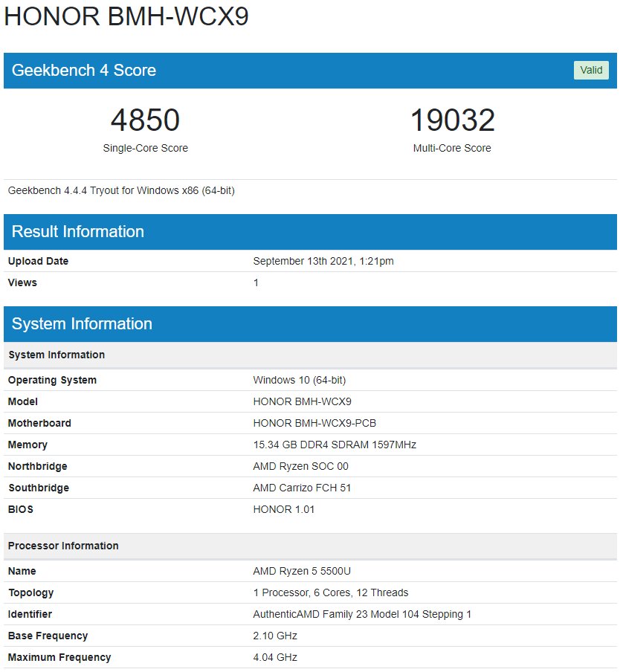Click the multi-core score value 19032

click(453, 120)
